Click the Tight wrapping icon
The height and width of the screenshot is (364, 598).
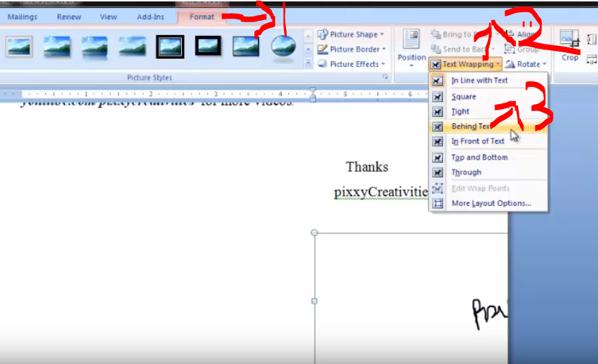tap(438, 111)
